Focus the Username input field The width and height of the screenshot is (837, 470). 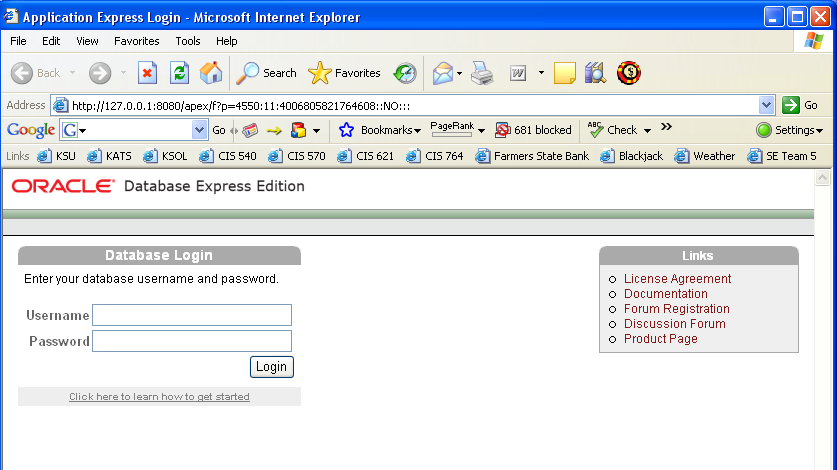[192, 315]
